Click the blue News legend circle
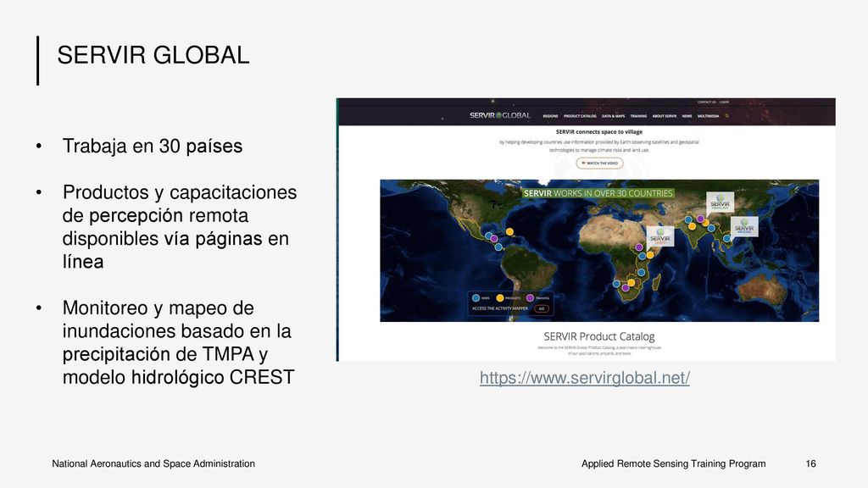This screenshot has width=868, height=488. 476,297
